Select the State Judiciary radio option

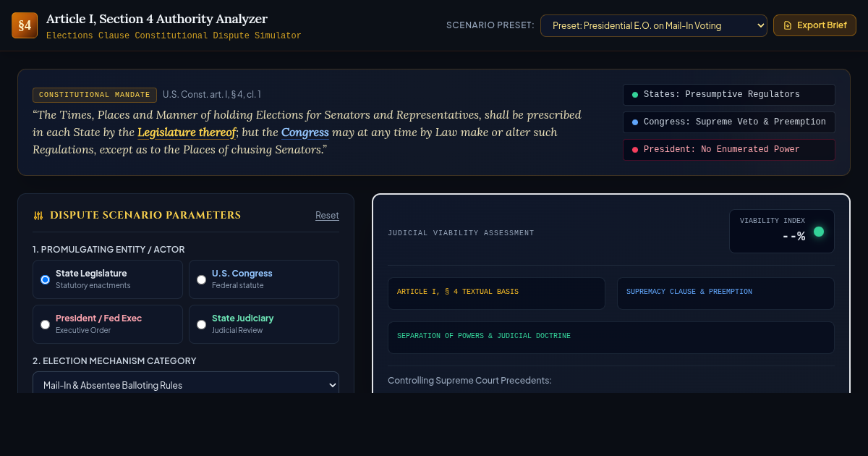(264, 324)
